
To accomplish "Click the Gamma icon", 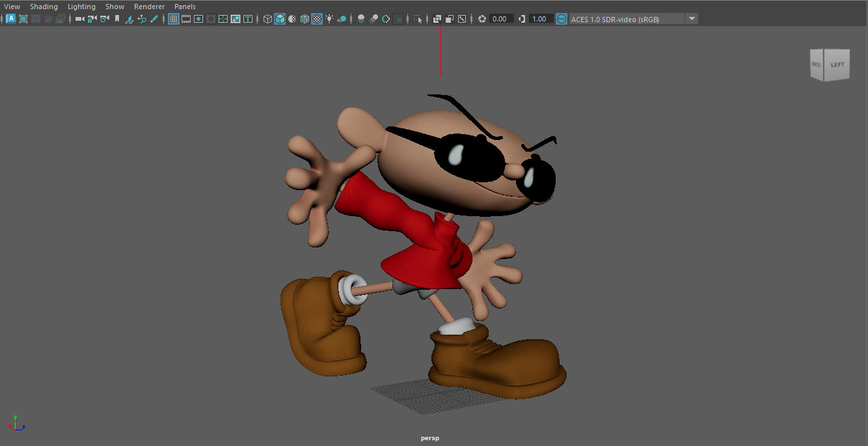I will pos(522,19).
